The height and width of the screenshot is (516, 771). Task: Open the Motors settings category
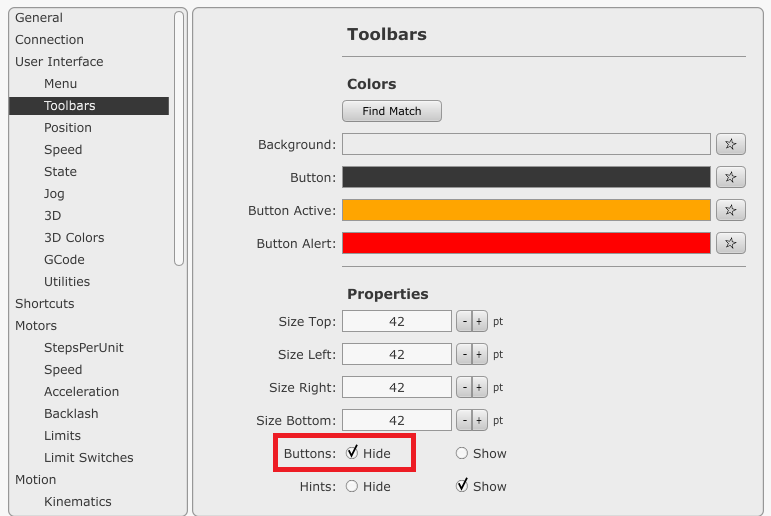coord(36,325)
